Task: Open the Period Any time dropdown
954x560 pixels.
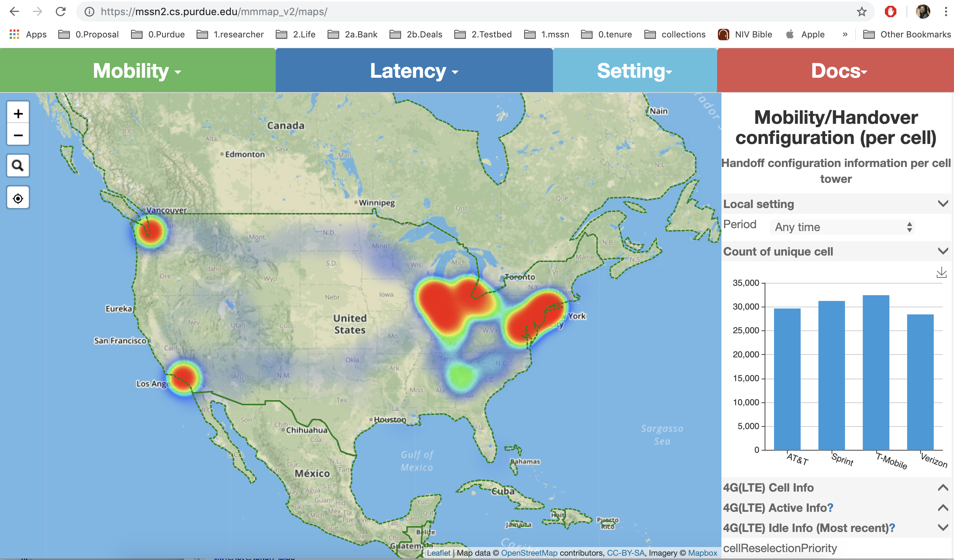Action: (x=842, y=227)
